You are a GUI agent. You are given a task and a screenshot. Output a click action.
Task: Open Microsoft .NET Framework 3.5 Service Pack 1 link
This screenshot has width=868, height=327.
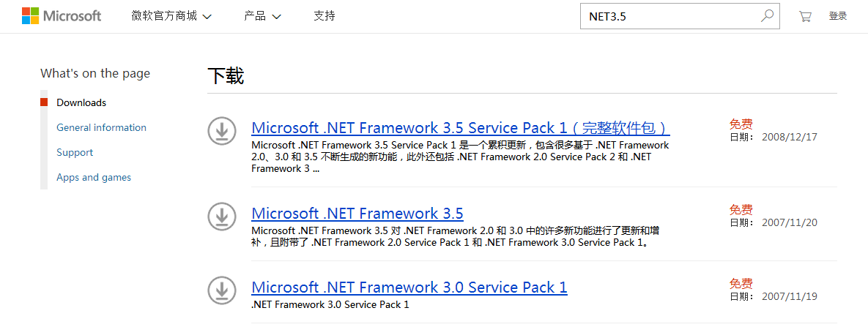[x=460, y=128]
